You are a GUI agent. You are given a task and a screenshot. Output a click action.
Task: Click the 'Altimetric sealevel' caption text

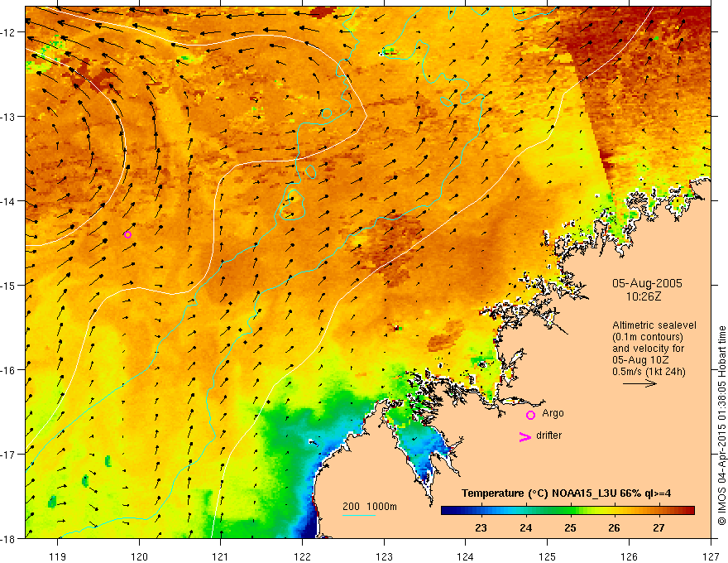point(654,325)
